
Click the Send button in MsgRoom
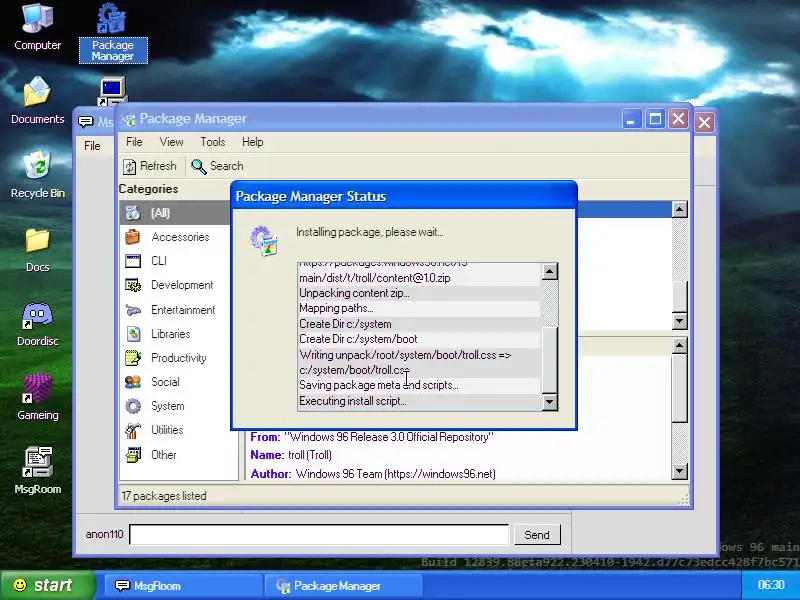click(x=537, y=535)
